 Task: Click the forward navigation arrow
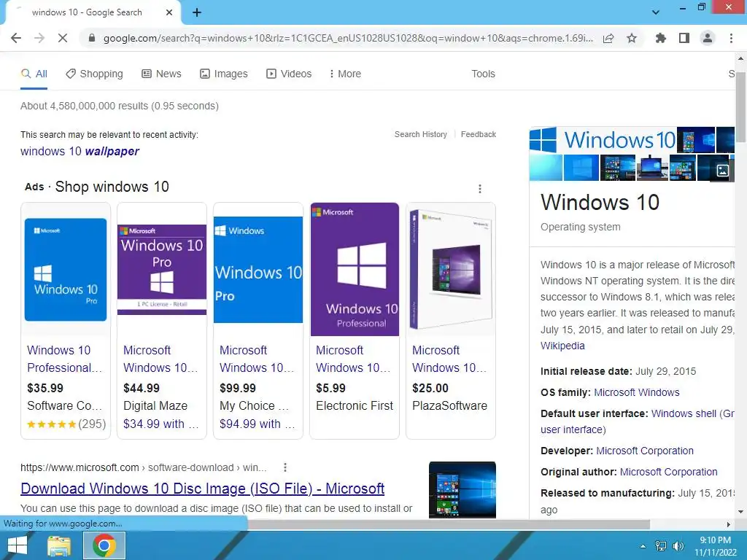[x=39, y=38]
